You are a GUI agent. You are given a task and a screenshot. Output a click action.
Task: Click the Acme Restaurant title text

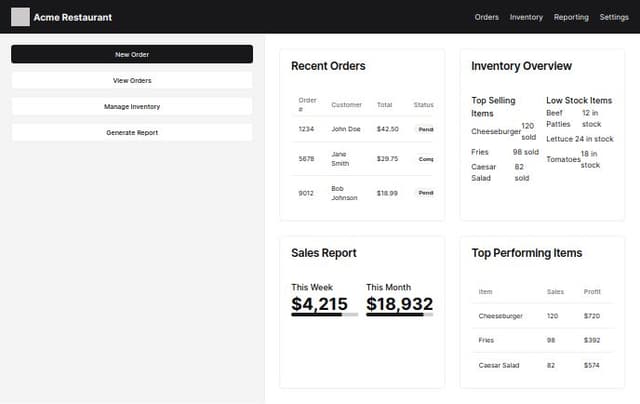(x=73, y=17)
